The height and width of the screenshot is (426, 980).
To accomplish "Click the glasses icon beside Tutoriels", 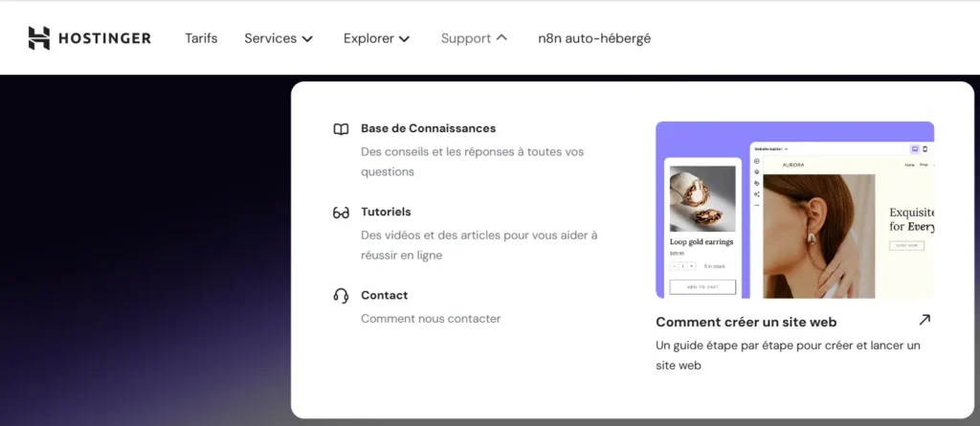I will click(341, 213).
